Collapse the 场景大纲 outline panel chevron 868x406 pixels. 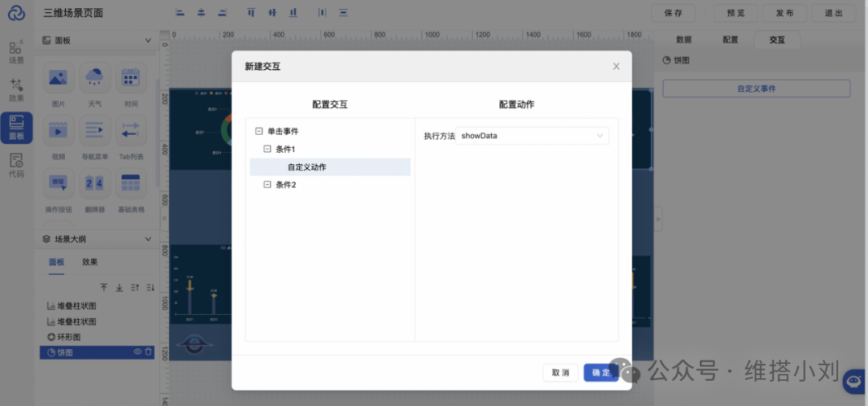click(x=148, y=240)
